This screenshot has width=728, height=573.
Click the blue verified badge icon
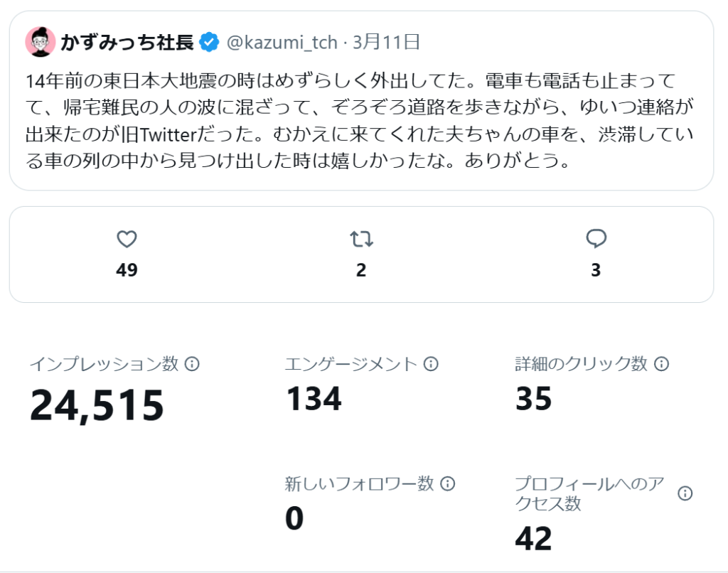(209, 43)
